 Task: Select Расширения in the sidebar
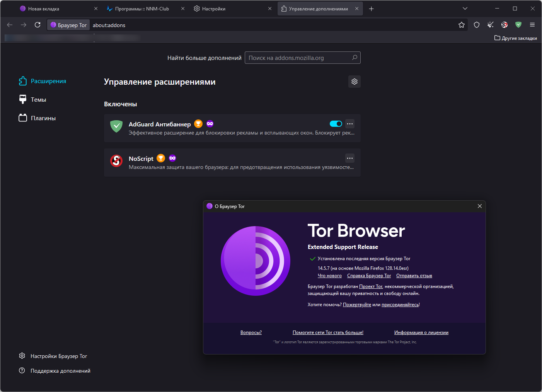tap(43, 81)
